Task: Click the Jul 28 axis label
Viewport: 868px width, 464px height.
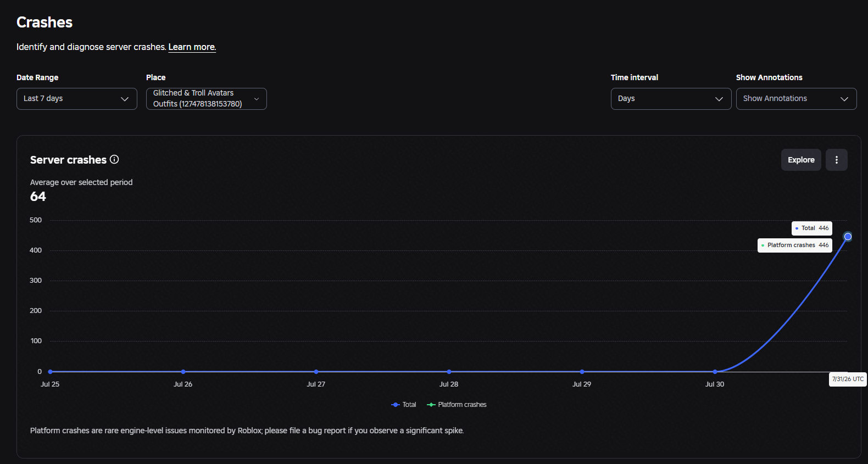Action: click(449, 384)
